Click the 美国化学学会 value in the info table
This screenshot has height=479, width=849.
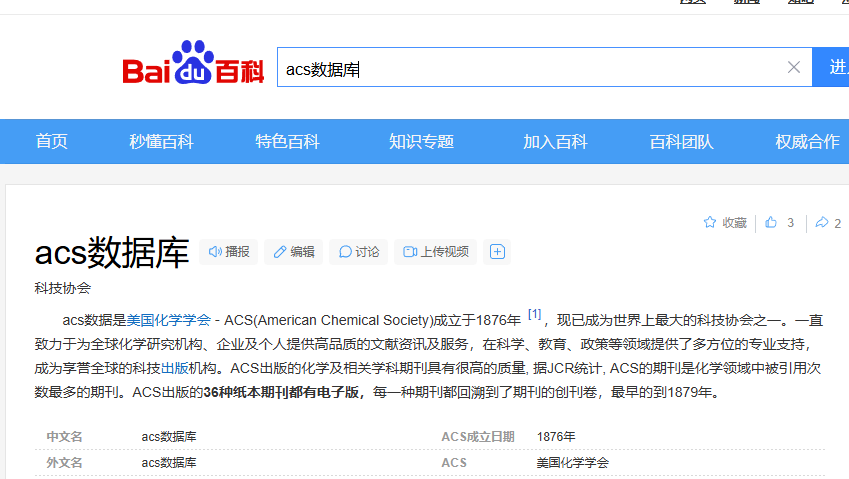(572, 463)
